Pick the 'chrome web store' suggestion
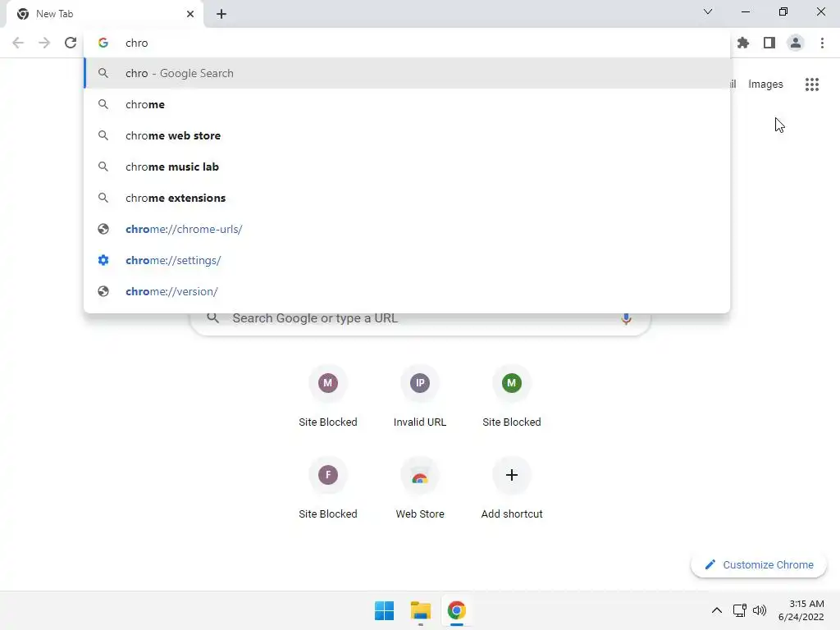 click(407, 135)
